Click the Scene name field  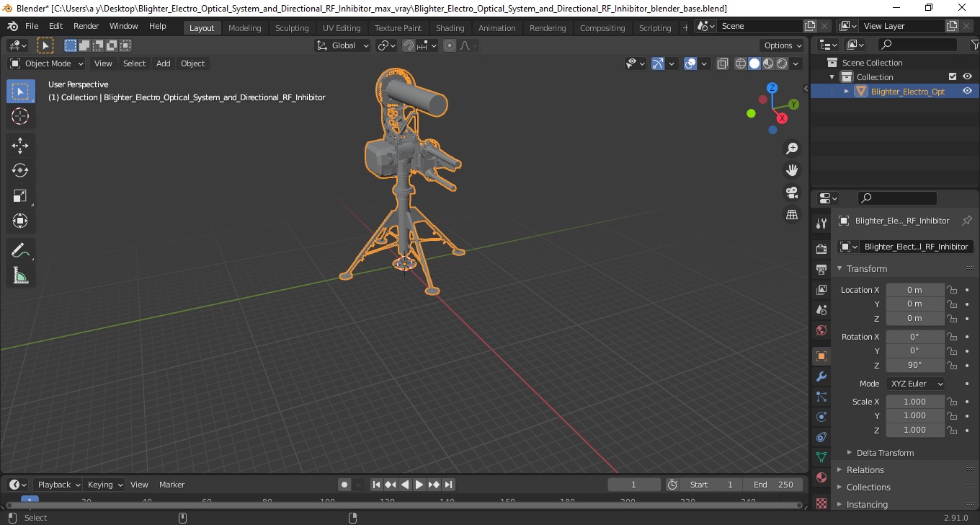[x=760, y=26]
